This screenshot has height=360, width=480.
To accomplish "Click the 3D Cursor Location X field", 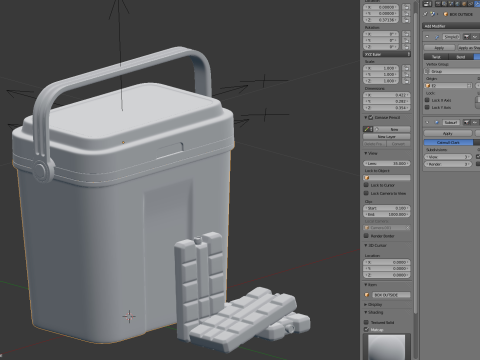I will click(x=387, y=262).
